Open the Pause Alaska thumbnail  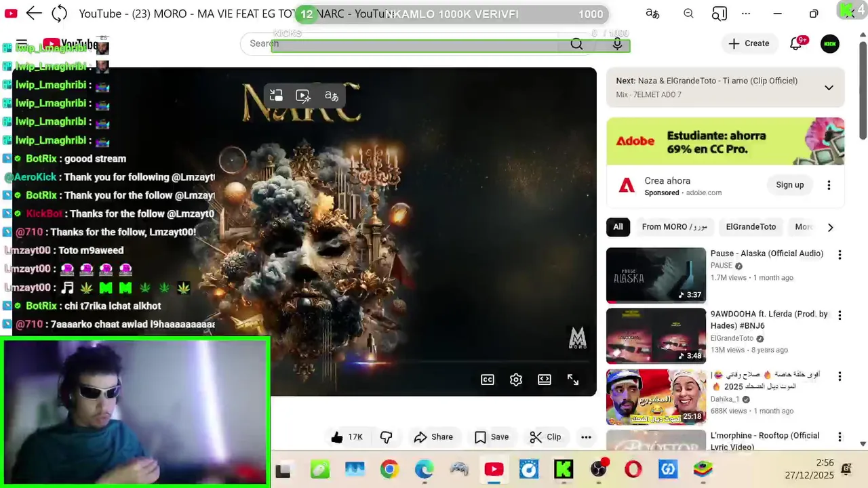point(656,275)
